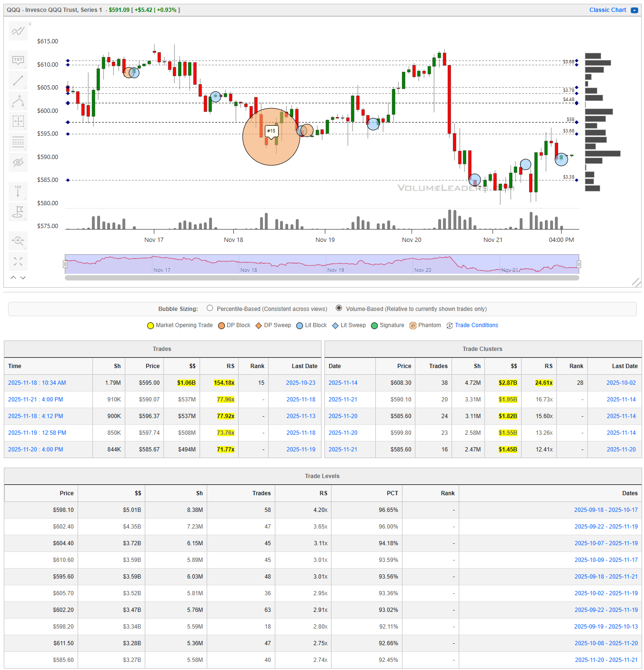Viewport: 644px width, 670px height.
Task: Select the measure selection tool
Action: [x=18, y=121]
